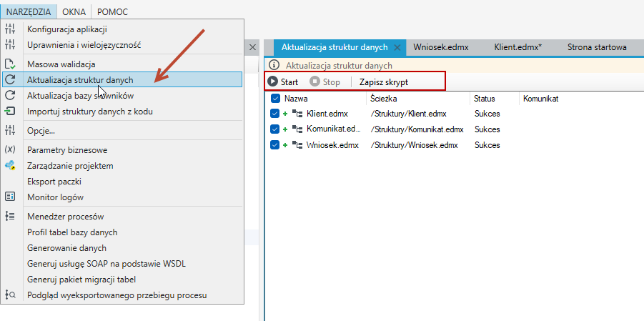This screenshot has height=321, width=644.
Task: Choose Profil tabel bazy danych
Action: click(122, 232)
